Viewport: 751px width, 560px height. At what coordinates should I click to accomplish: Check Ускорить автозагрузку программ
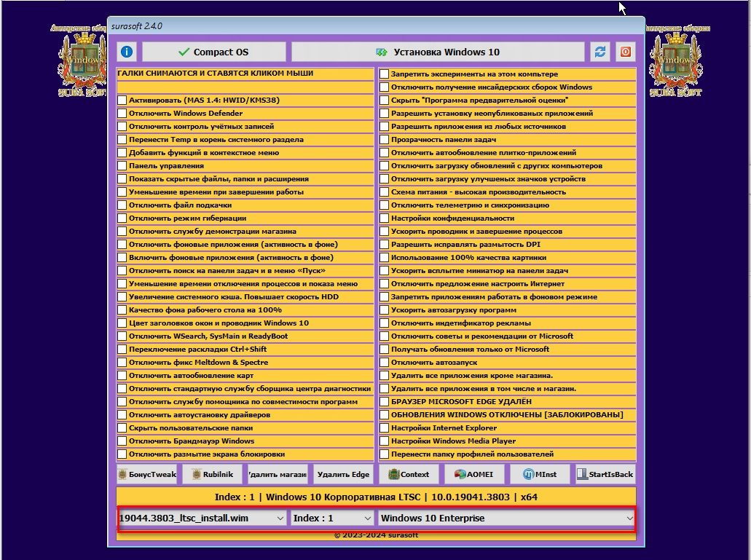click(x=384, y=310)
